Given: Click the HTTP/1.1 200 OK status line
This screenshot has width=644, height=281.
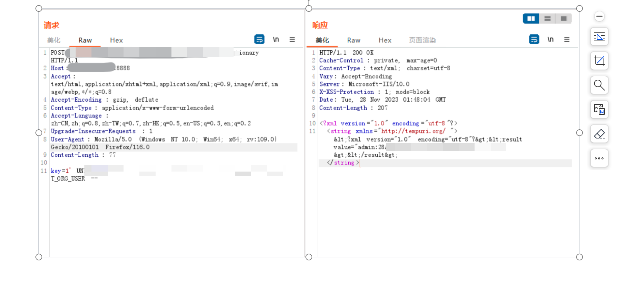Looking at the screenshot, I should pyautogui.click(x=347, y=52).
